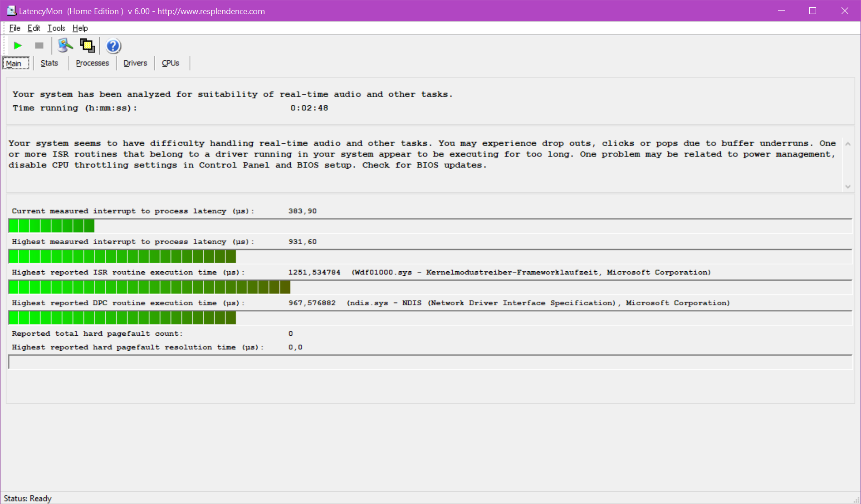861x504 pixels.
Task: Click the time running value 0:02:48
Action: (309, 108)
